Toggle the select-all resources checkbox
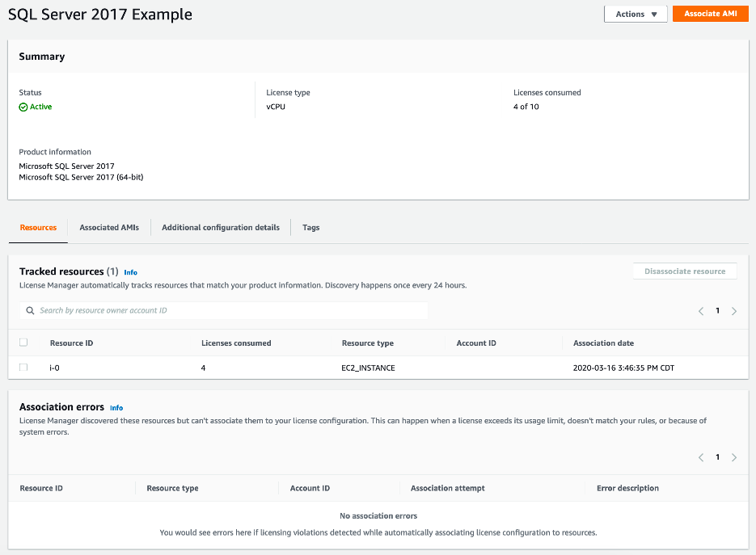 tap(23, 343)
